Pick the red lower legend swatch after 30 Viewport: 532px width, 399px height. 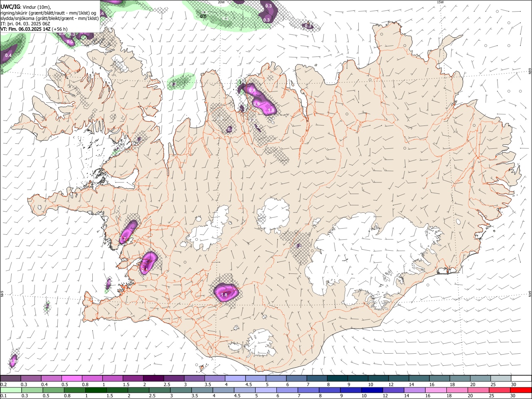(521, 390)
